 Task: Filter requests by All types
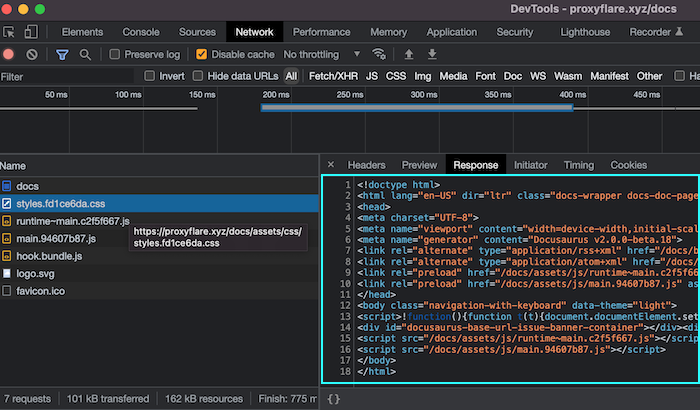[x=291, y=76]
